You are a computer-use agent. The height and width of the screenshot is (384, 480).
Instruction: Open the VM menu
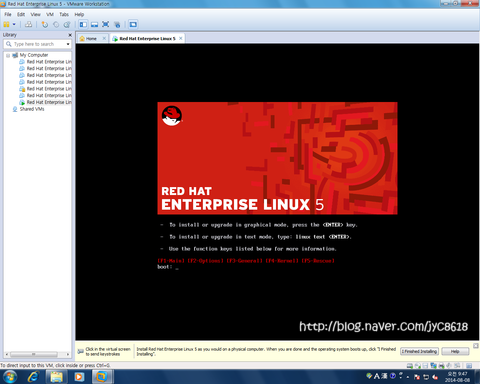pos(50,14)
